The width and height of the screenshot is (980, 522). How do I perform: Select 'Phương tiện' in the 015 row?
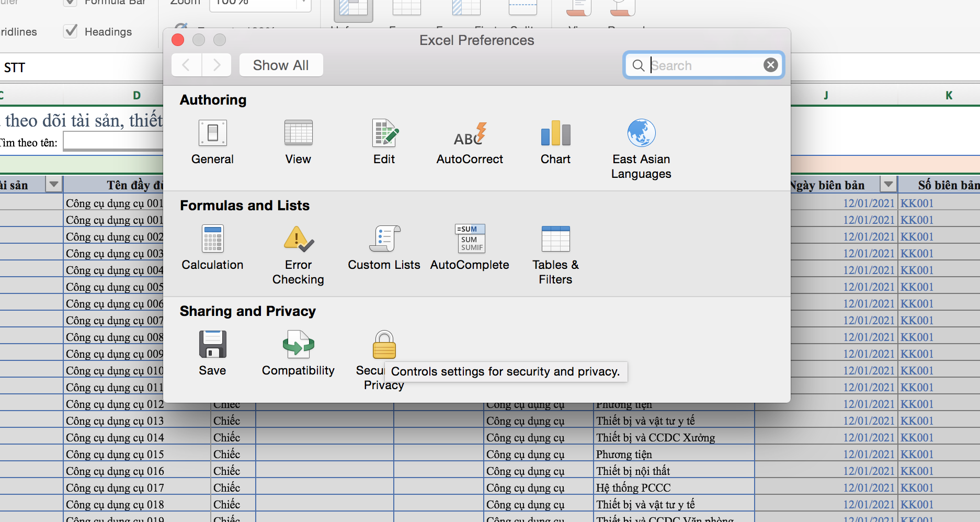point(674,454)
